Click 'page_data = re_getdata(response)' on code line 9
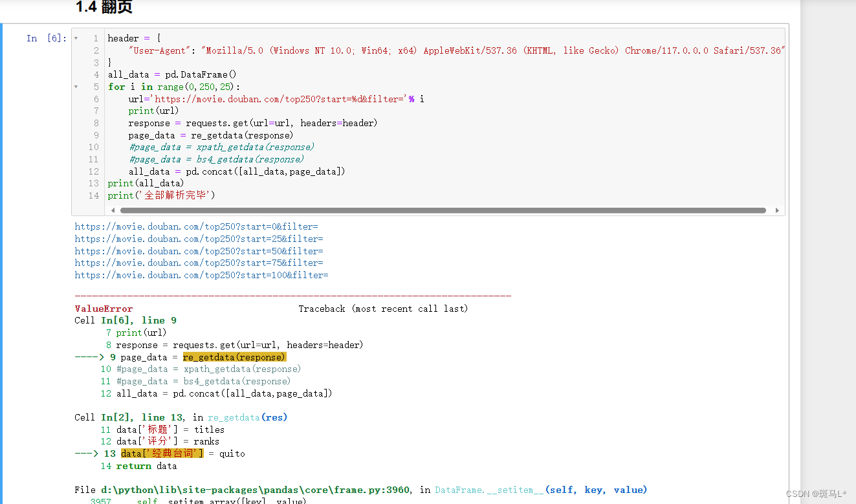This screenshot has height=504, width=856. 211,135
